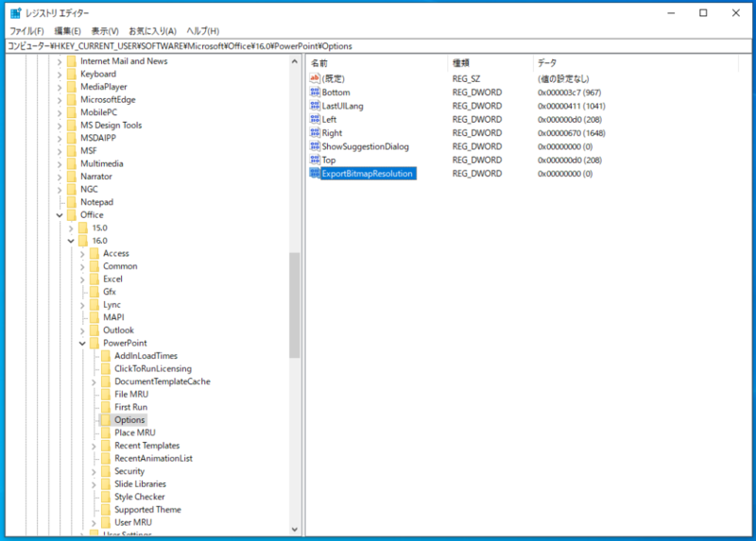Click the folder icon next to Notepad
Image resolution: width=756 pixels, height=541 pixels.
[x=72, y=202]
